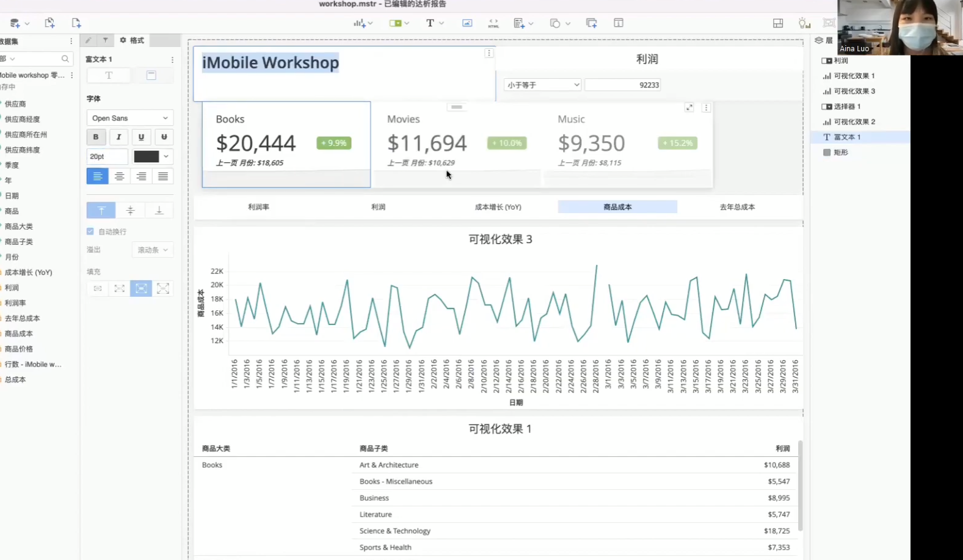Select 可视化效果 2 in layers panel
The image size is (963, 560).
(854, 122)
